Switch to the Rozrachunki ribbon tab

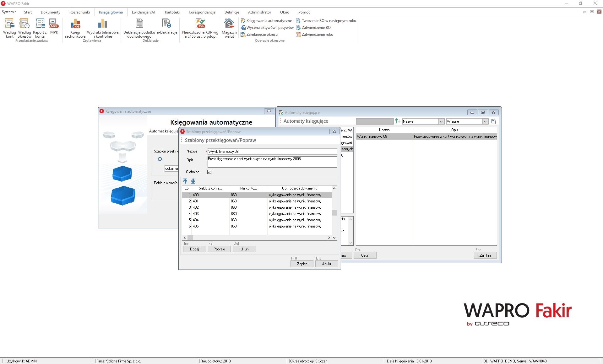[x=79, y=12]
